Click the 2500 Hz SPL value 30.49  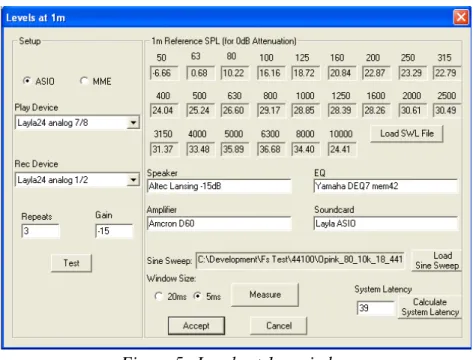click(447, 111)
